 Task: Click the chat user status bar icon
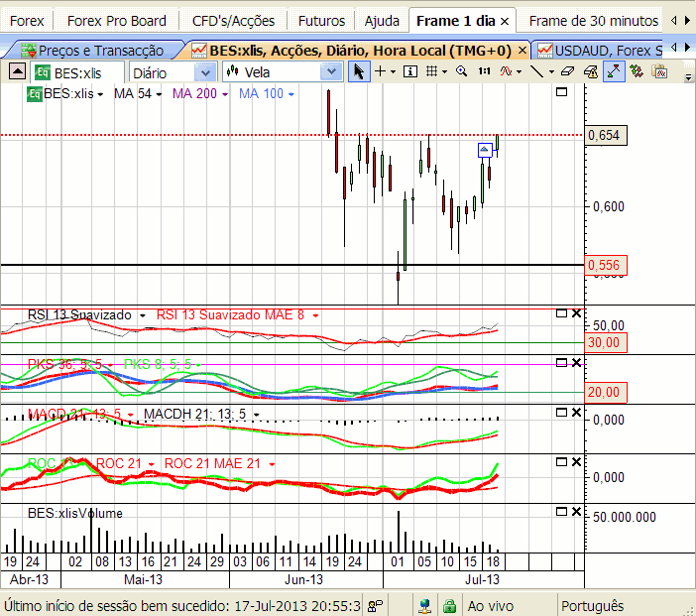[375, 605]
